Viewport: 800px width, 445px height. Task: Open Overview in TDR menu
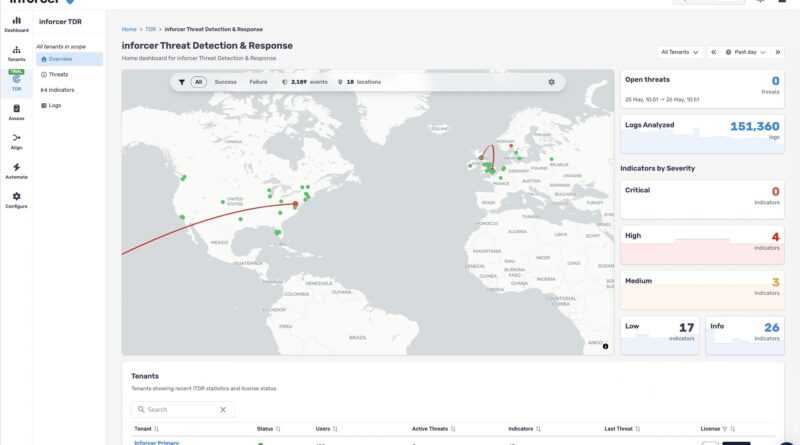coord(69,59)
